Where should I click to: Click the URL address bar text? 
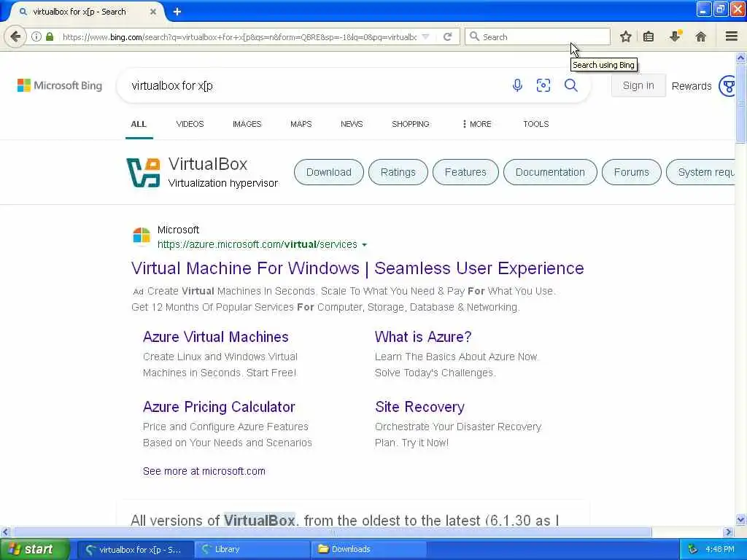(x=239, y=36)
